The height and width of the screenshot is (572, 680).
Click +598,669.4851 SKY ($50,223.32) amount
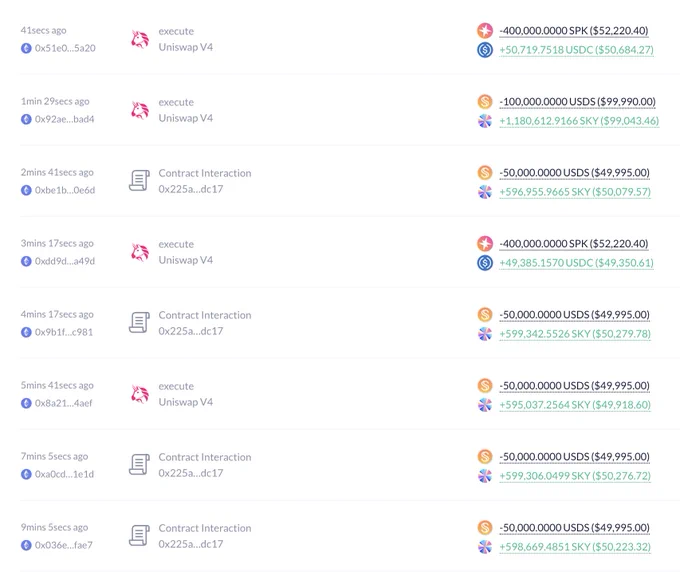point(575,547)
